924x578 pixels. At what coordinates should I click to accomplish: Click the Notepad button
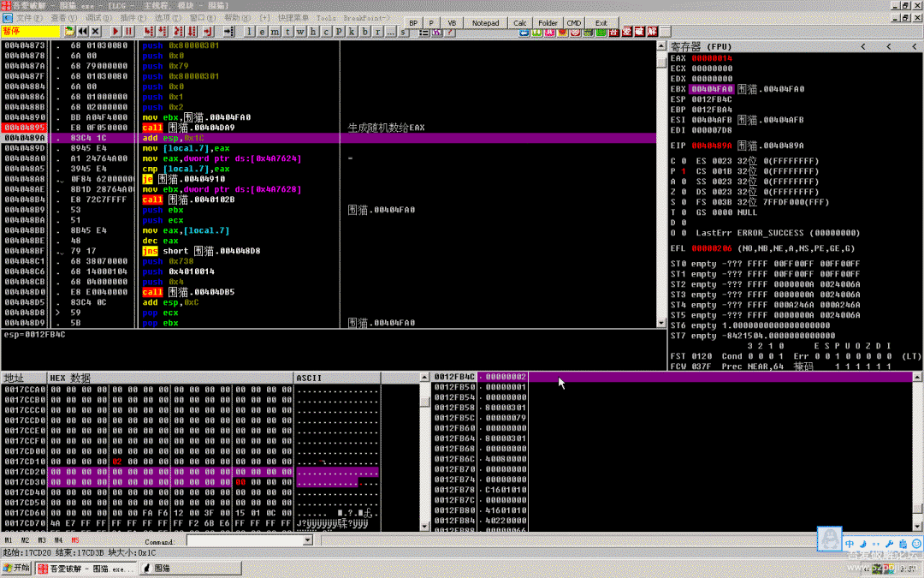485,23
